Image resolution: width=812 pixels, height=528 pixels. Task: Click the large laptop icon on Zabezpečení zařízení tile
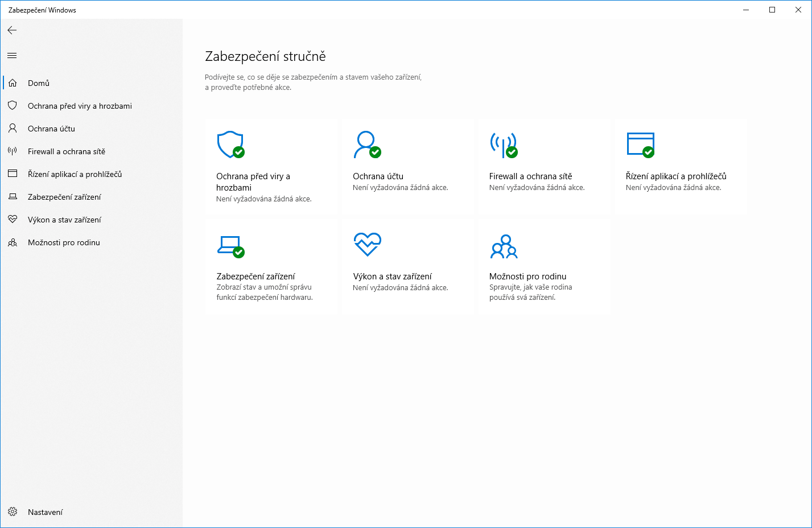coord(230,246)
